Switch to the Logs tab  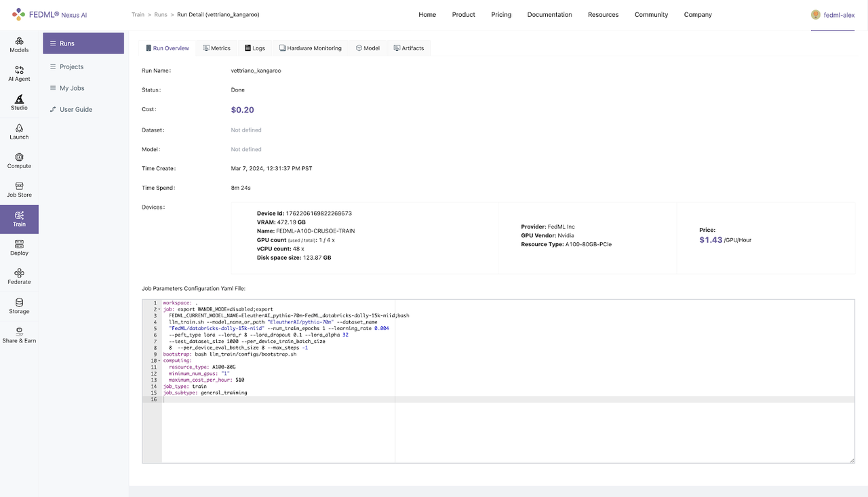[x=255, y=48]
